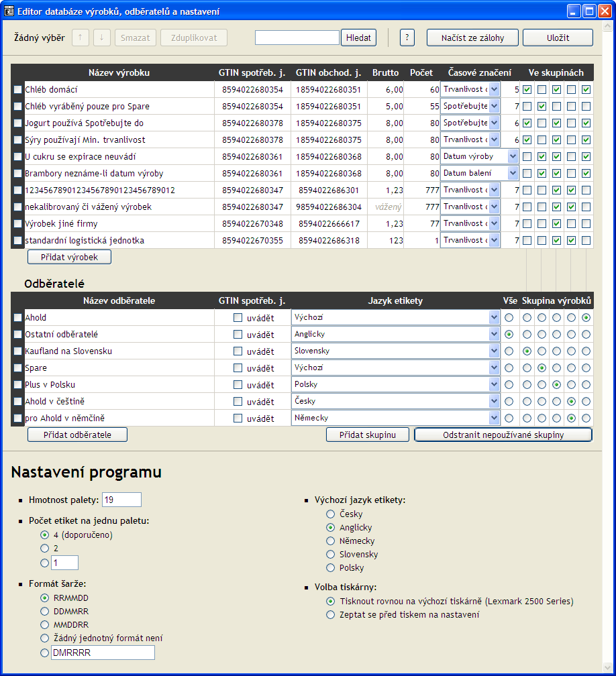
Task: Save changes with the Uložit button
Action: [x=558, y=38]
